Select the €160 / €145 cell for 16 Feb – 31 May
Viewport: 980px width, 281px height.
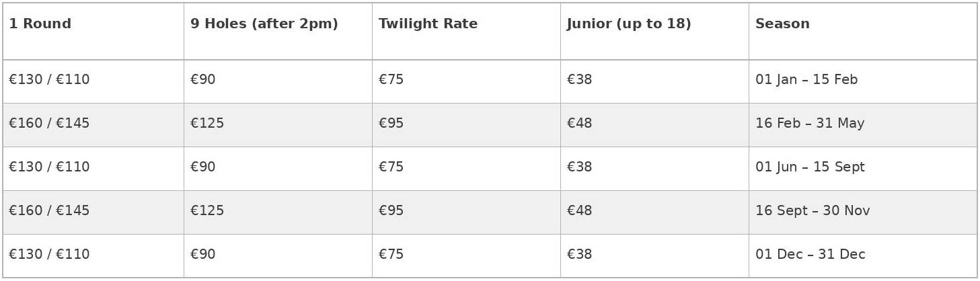pos(49,124)
